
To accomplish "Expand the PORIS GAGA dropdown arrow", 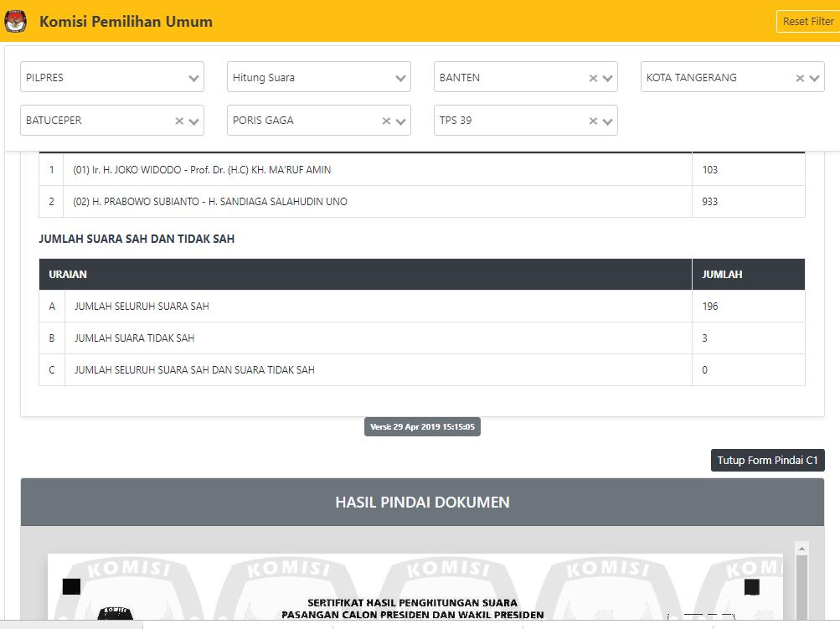I will coord(400,121).
